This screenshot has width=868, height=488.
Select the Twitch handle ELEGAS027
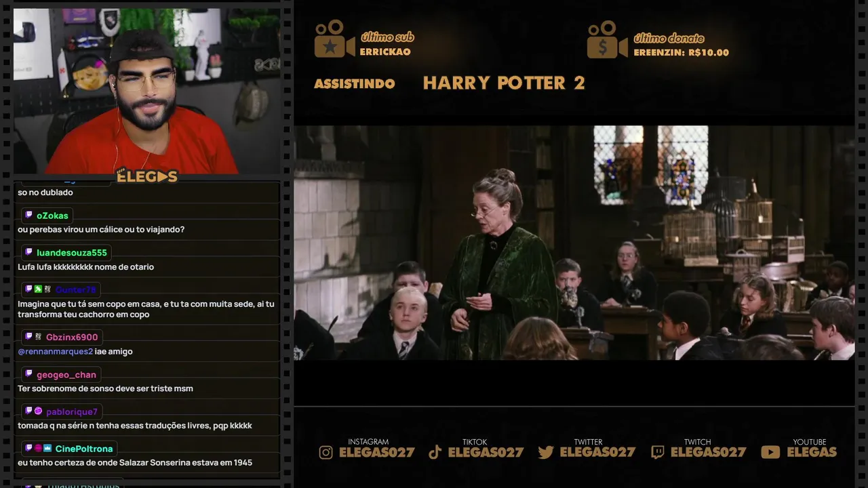pyautogui.click(x=708, y=452)
